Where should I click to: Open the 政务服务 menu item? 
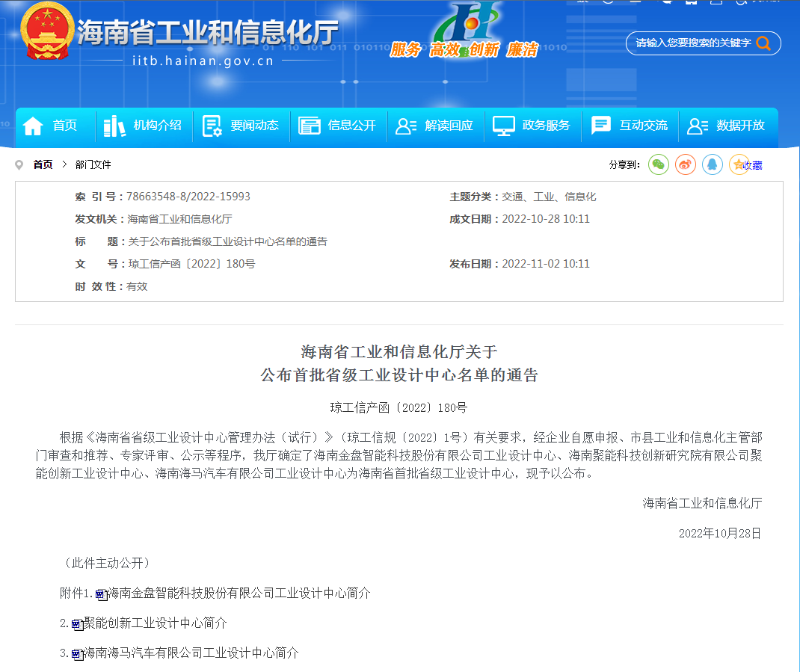pos(533,126)
